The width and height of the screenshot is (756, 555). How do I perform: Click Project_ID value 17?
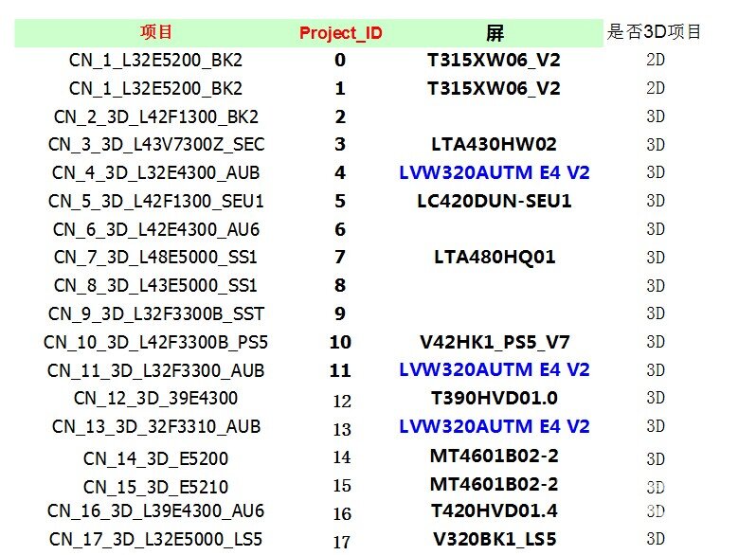(x=342, y=543)
